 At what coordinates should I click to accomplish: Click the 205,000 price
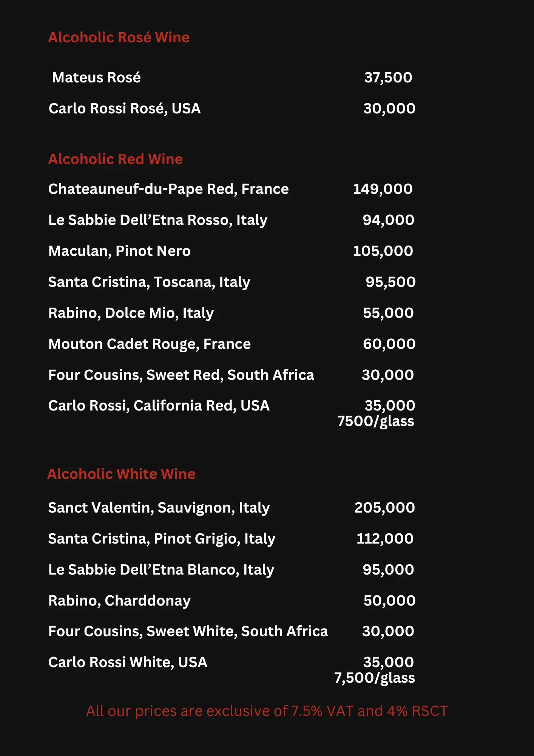click(385, 508)
